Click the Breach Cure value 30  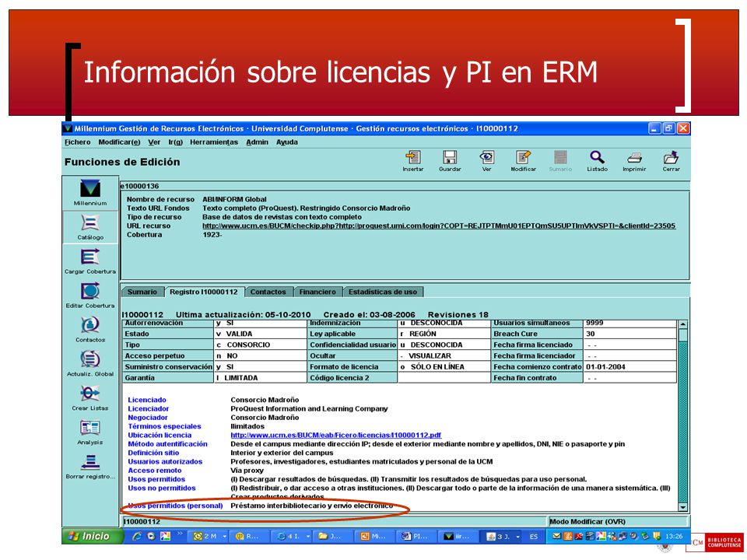(x=630, y=334)
